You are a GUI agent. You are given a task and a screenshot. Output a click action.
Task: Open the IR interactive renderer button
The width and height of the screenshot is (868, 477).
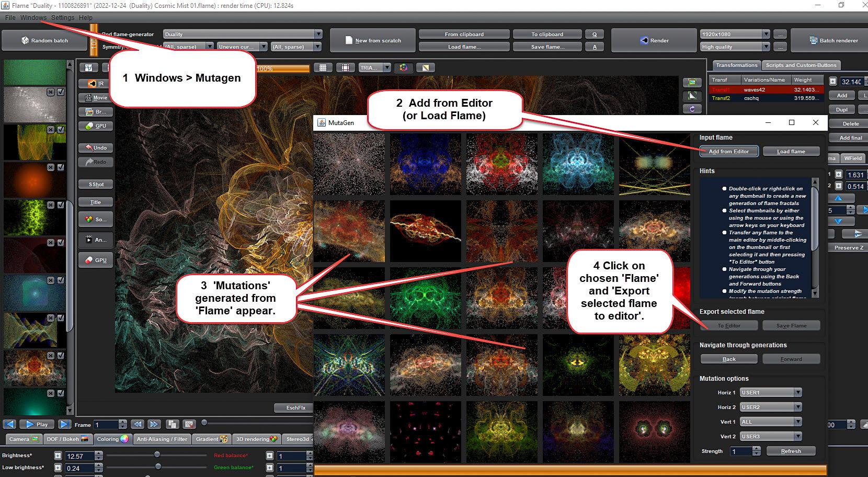click(x=96, y=84)
